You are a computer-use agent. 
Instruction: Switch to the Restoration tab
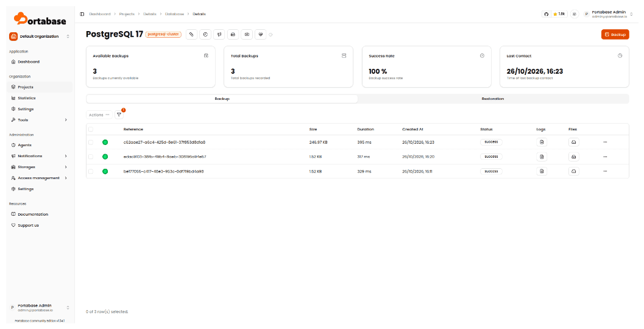pos(493,99)
